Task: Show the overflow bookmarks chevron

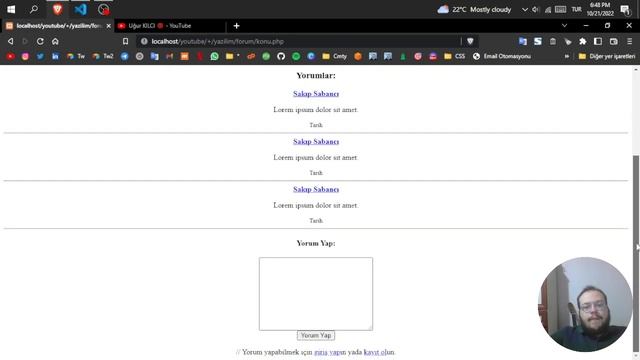Action: tap(567, 56)
